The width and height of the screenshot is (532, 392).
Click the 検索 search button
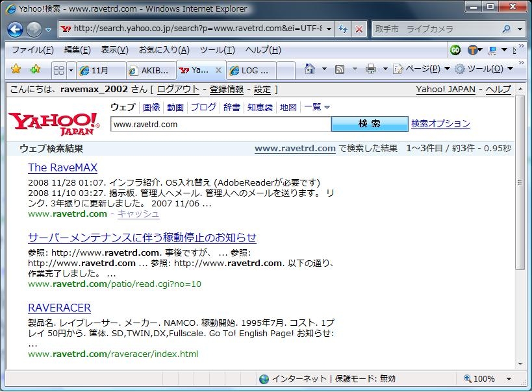pos(370,124)
